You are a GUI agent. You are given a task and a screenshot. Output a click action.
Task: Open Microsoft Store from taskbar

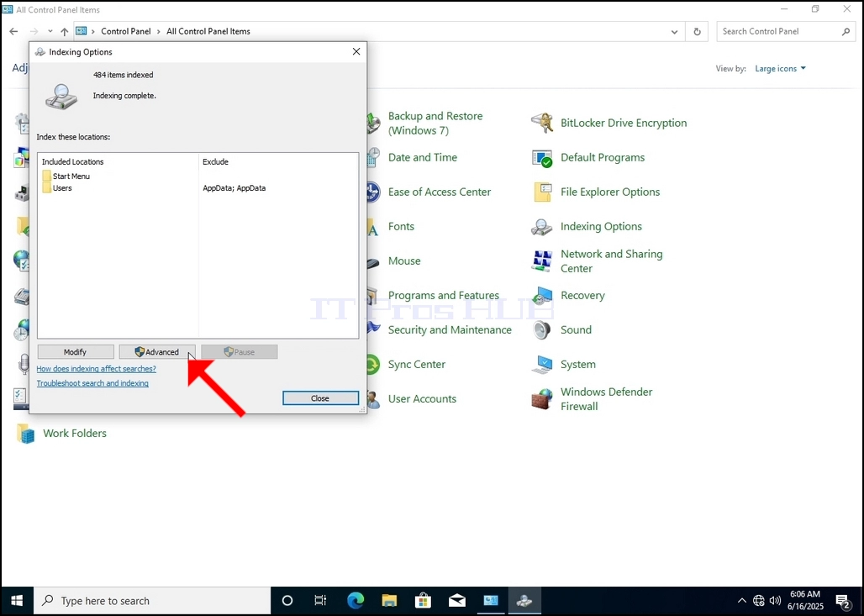[424, 601]
